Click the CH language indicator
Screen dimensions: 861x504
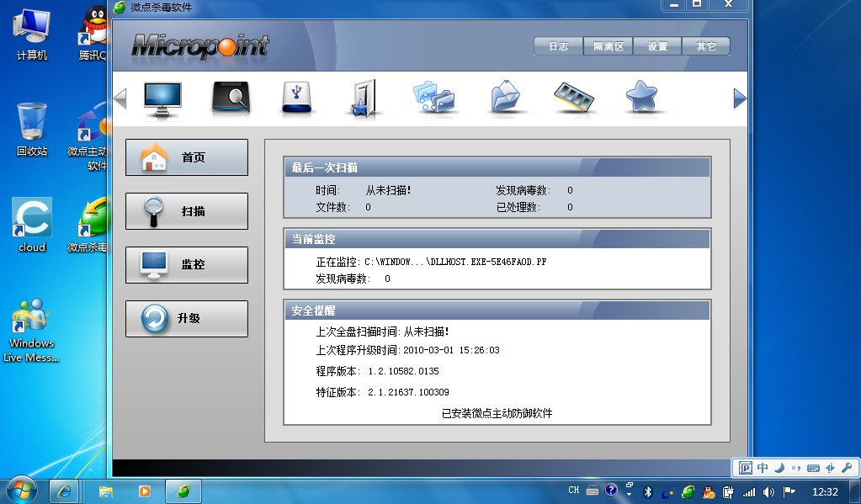click(574, 490)
